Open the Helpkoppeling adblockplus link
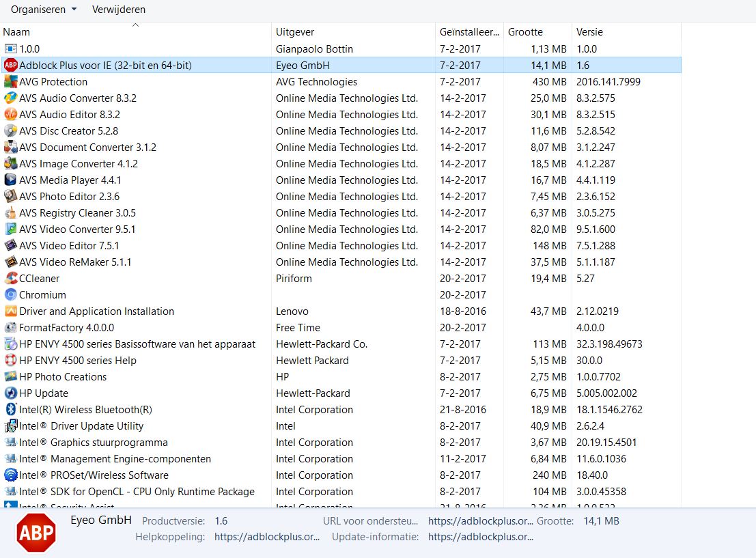The image size is (756, 558). 267,537
